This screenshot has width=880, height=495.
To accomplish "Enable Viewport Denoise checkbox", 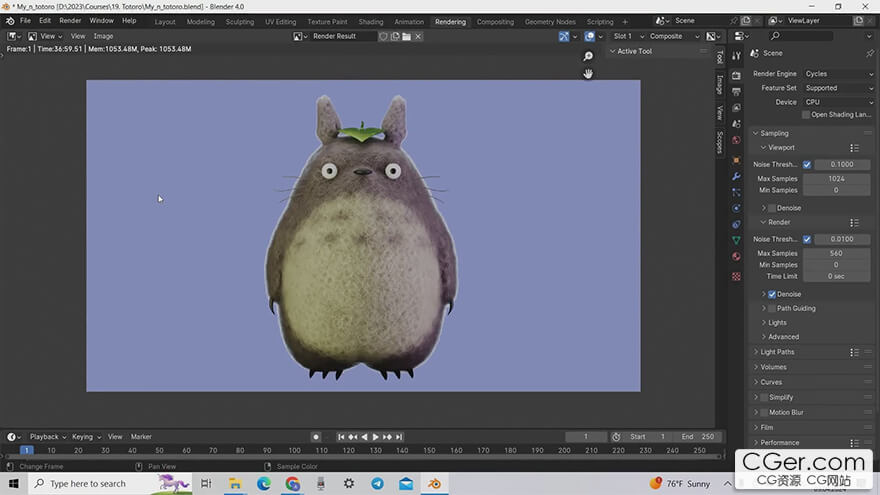I will 772,208.
